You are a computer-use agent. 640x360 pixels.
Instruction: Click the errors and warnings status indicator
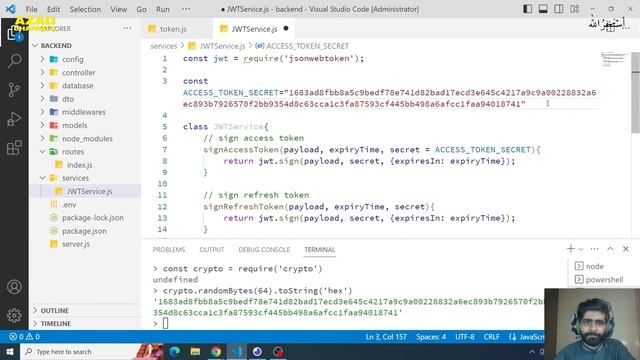(x=24, y=337)
